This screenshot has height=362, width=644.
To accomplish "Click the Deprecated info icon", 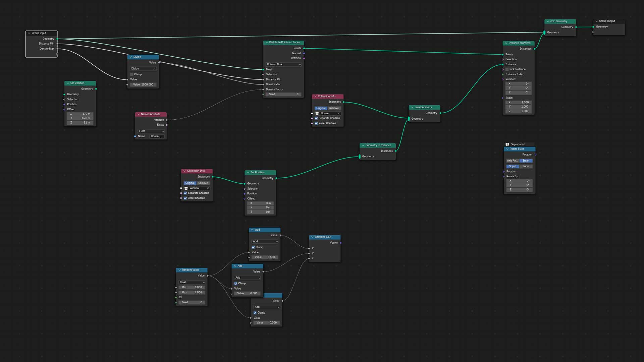I will click(507, 144).
